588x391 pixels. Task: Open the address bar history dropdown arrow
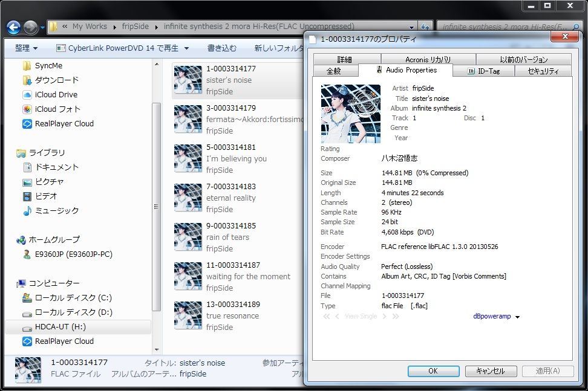tap(411, 27)
